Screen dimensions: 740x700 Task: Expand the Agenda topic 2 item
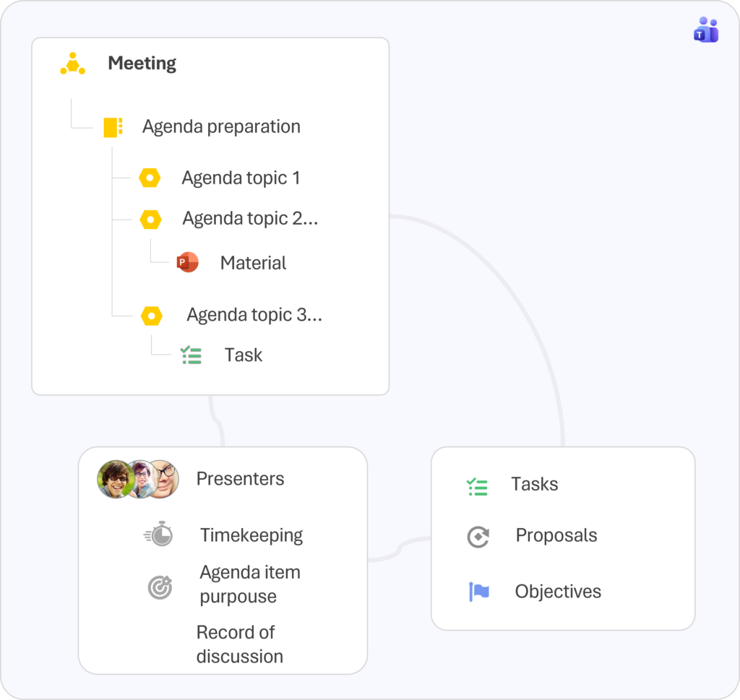(x=249, y=218)
